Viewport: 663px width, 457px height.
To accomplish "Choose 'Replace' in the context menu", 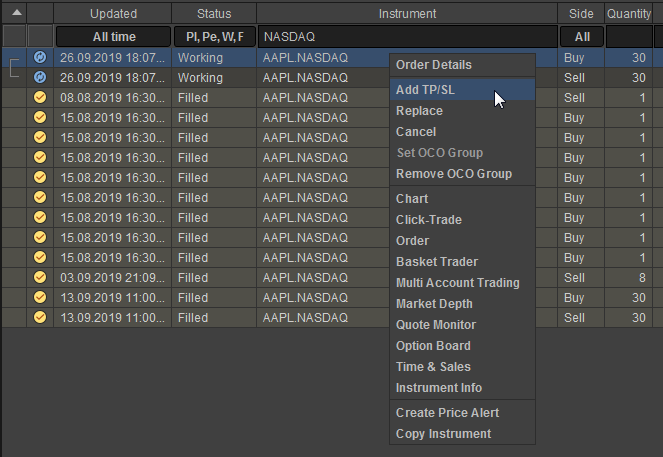I will pos(419,111).
